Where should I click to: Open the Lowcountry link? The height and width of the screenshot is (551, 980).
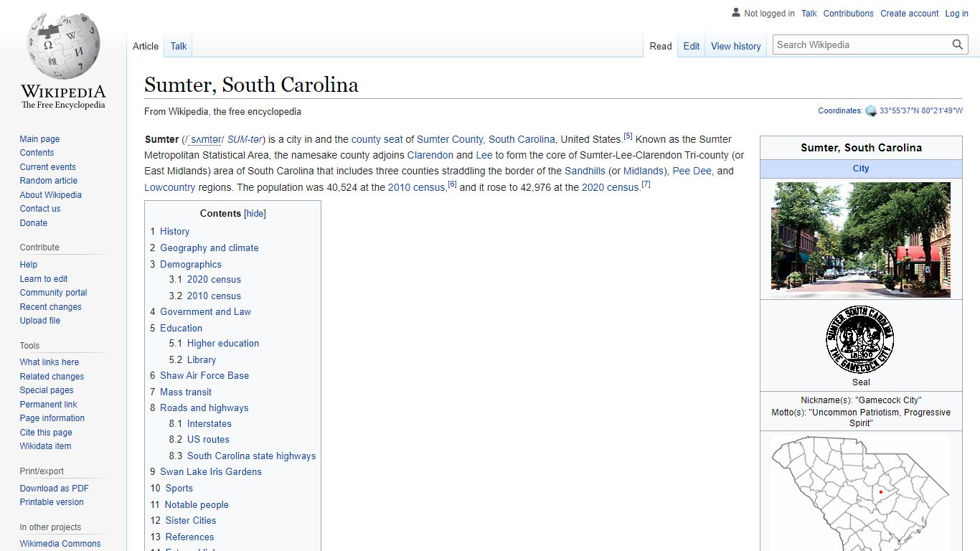pos(169,187)
